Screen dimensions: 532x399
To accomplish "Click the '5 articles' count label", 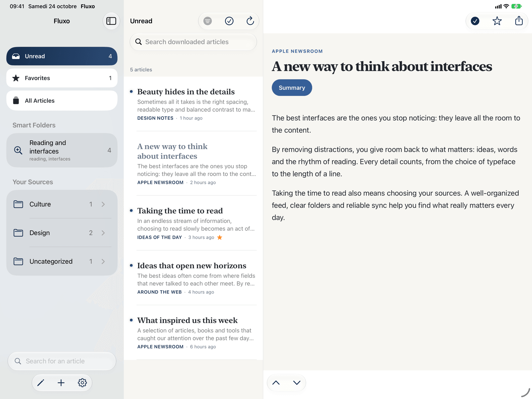I will coord(141,69).
